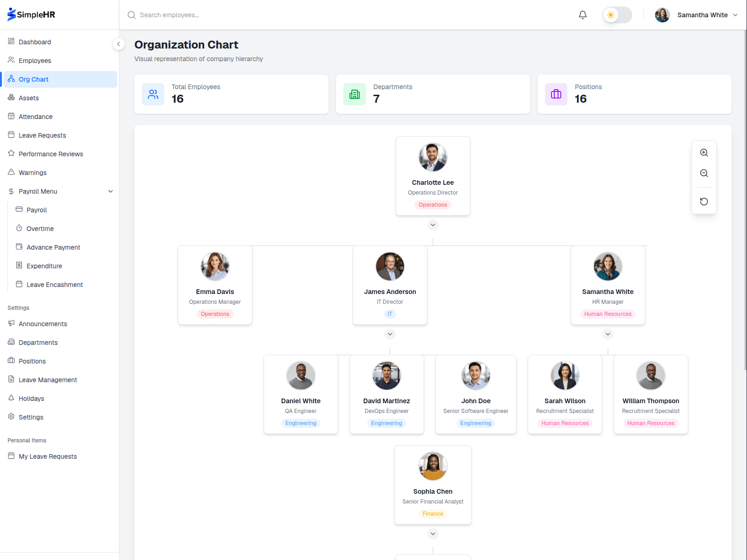Image resolution: width=747 pixels, height=560 pixels.
Task: Go to the Employees page
Action: 35,60
